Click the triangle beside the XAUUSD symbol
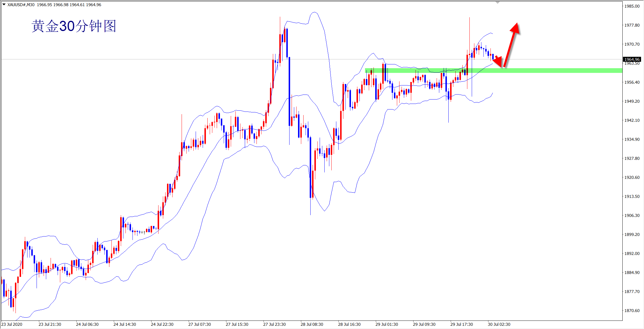 pyautogui.click(x=4, y=4)
